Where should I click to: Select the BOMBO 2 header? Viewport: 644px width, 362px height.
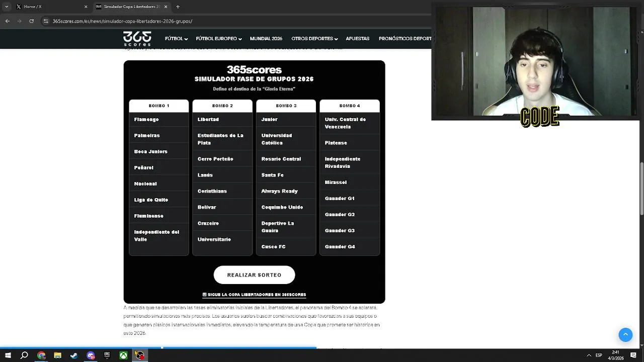(222, 106)
